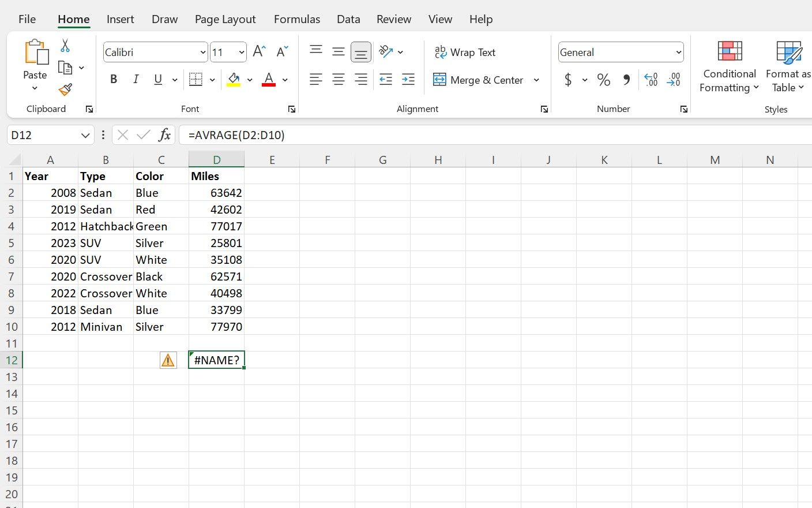Center align the cell text

[x=339, y=79]
